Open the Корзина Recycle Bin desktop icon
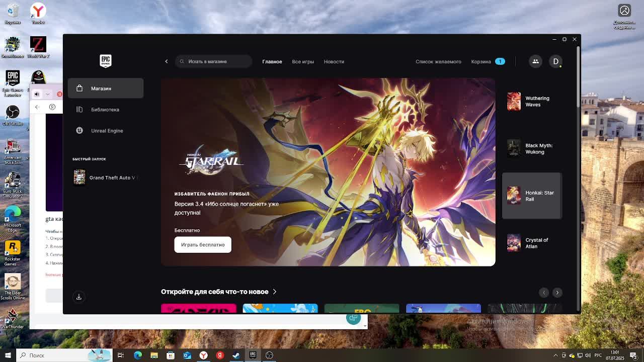 coord(13,14)
